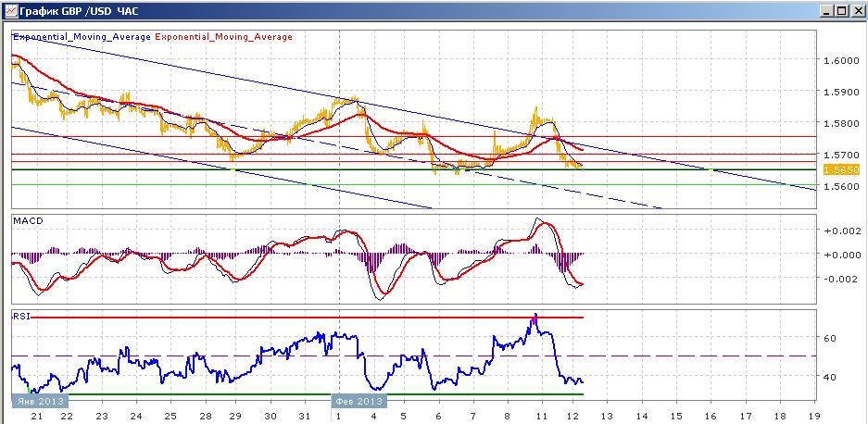Click the RSI scale value 40

pos(831,377)
